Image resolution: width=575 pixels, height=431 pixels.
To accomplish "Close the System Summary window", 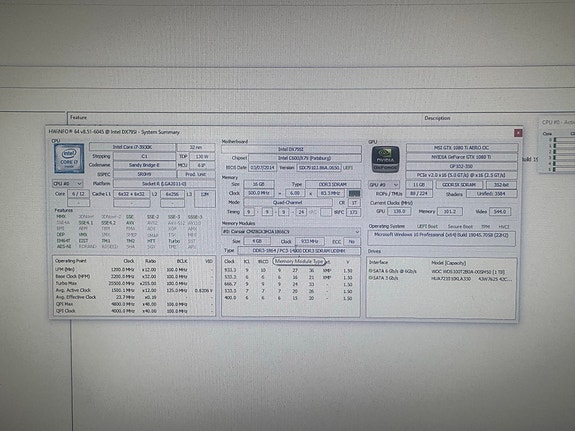I will click(x=518, y=132).
